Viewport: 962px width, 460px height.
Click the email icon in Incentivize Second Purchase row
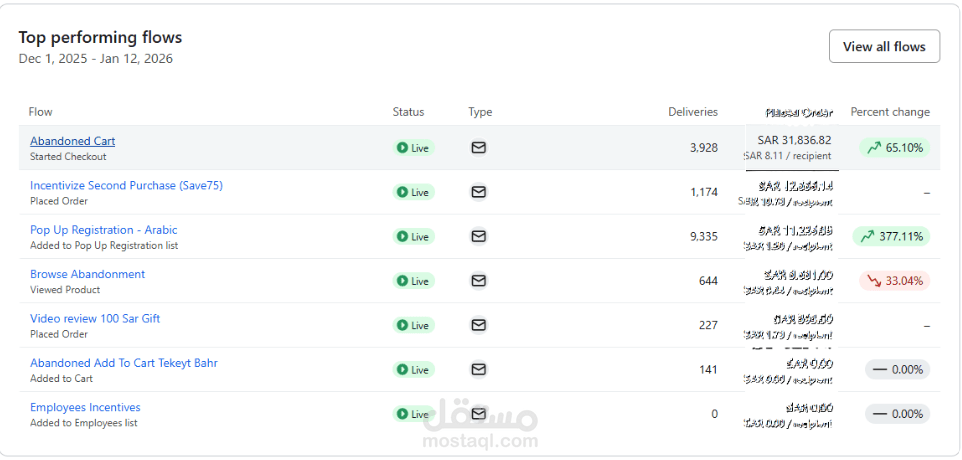pos(479,192)
